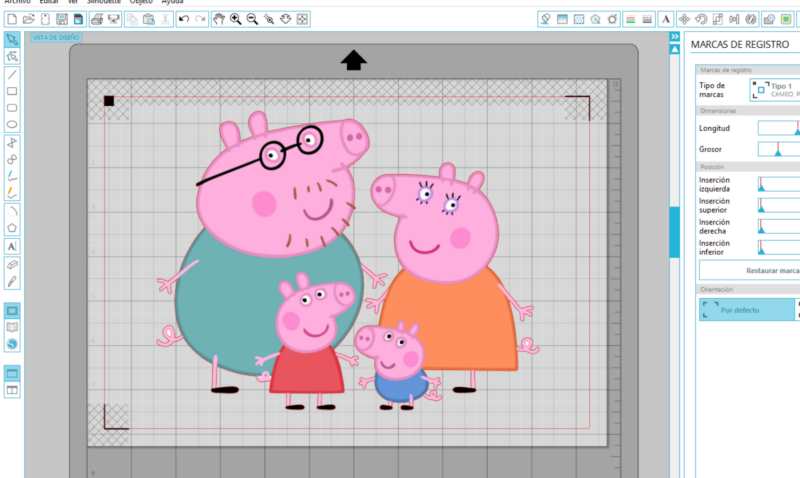Open the Tipo de marcas dropdown
Screen dimensions: 800x478
(774, 90)
